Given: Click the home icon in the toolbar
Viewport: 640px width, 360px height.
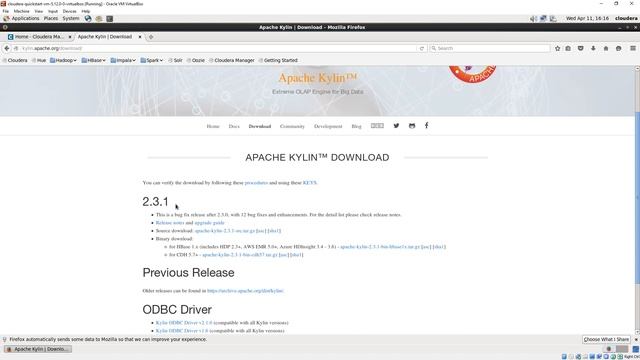Looking at the screenshot, I should click(x=606, y=48).
